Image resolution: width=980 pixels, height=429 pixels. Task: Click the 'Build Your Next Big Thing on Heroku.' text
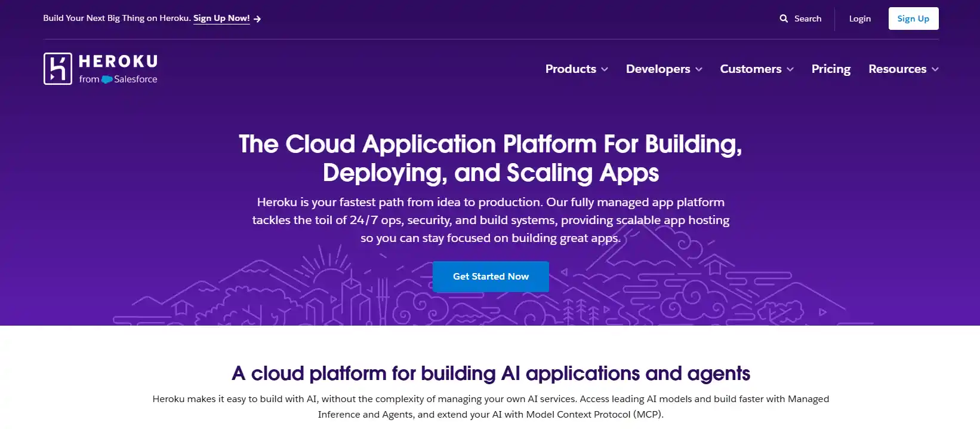117,18
